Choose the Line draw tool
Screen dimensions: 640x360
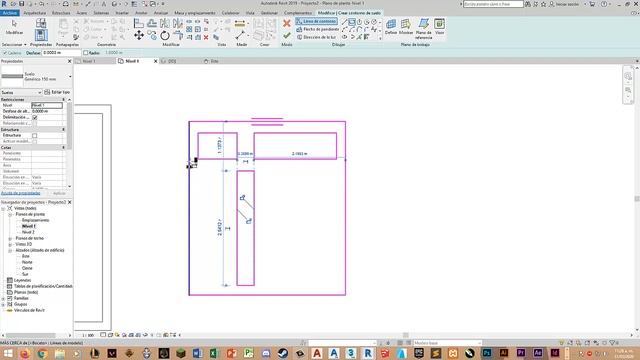click(344, 22)
